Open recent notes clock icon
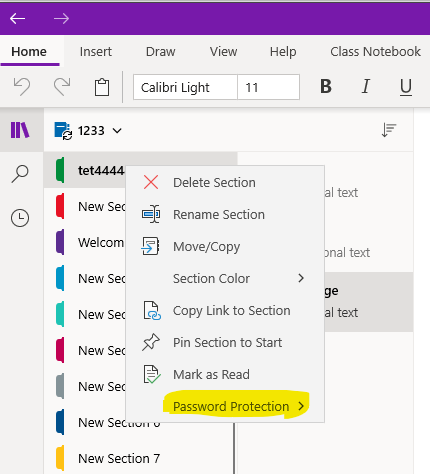Screen dimensions: 430x474 [x=20, y=218]
